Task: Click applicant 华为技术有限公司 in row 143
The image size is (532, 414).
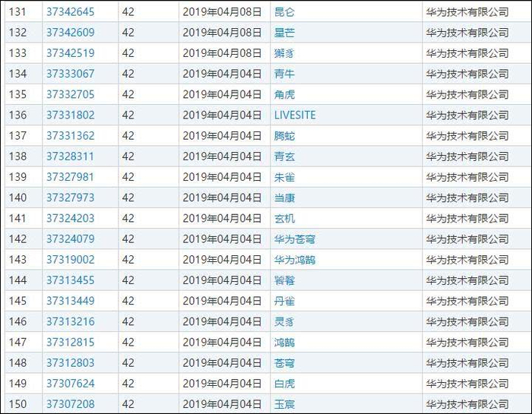Action: click(x=467, y=260)
